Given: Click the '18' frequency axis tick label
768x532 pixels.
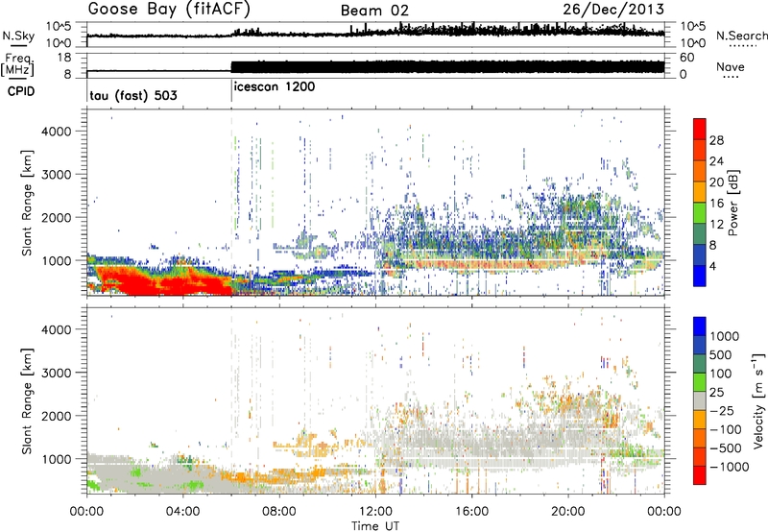Looking at the screenshot, I should coord(64,58).
